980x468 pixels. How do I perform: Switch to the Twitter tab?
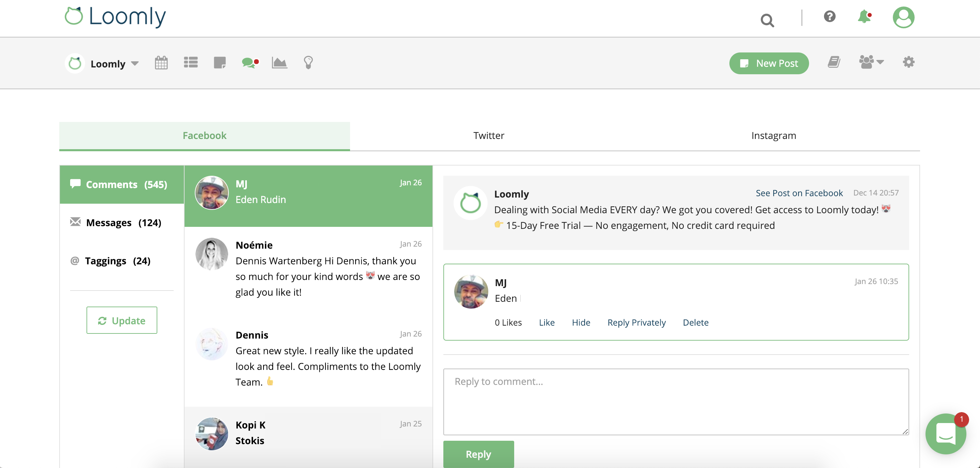pyautogui.click(x=489, y=136)
